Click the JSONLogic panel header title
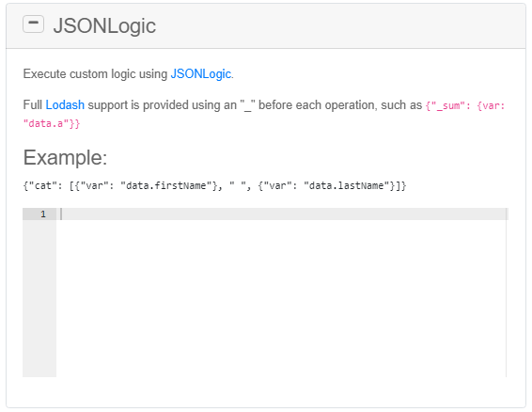 pyautogui.click(x=104, y=25)
